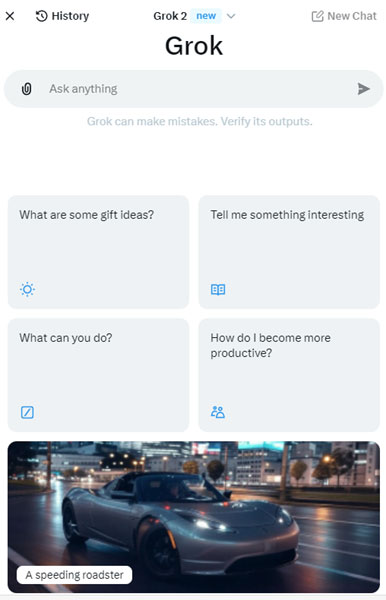Choose 'What can you do?' suggestion

(x=98, y=375)
